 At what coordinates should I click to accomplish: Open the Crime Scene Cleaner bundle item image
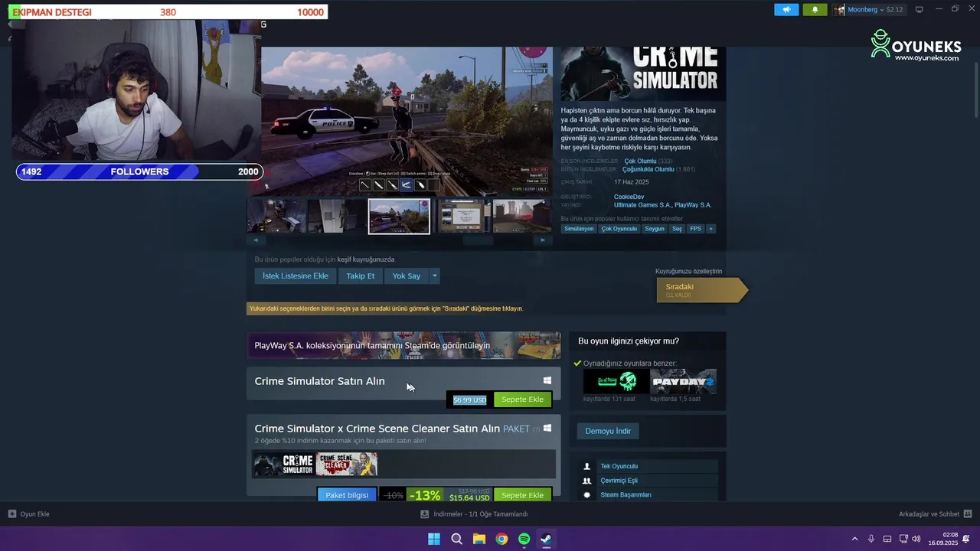(347, 464)
